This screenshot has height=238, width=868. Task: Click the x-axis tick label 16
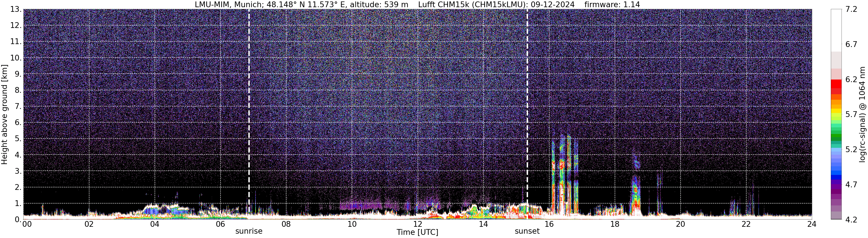pyautogui.click(x=549, y=224)
